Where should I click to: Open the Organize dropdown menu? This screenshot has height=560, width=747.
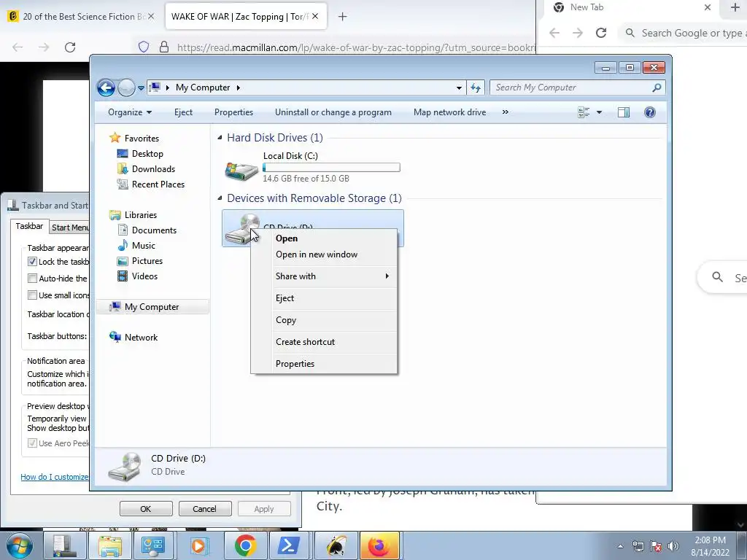(130, 112)
